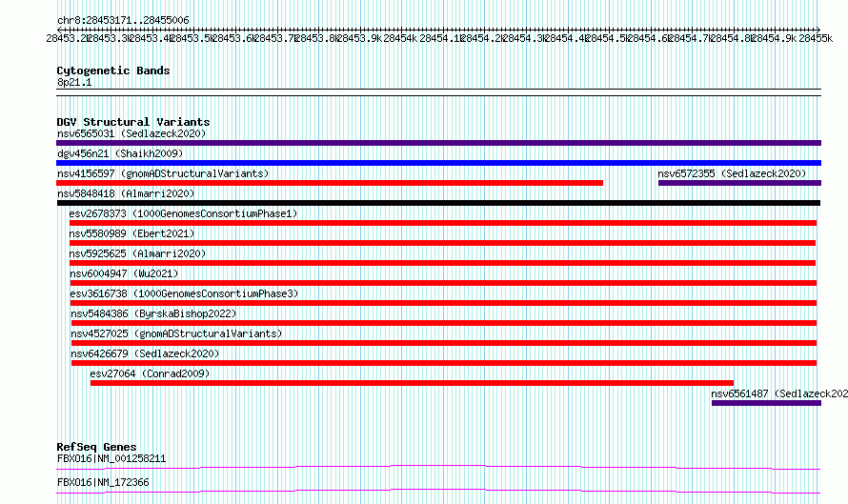Click the purple bar under nsv6561487
This screenshot has height=504, width=848.
pos(766,403)
